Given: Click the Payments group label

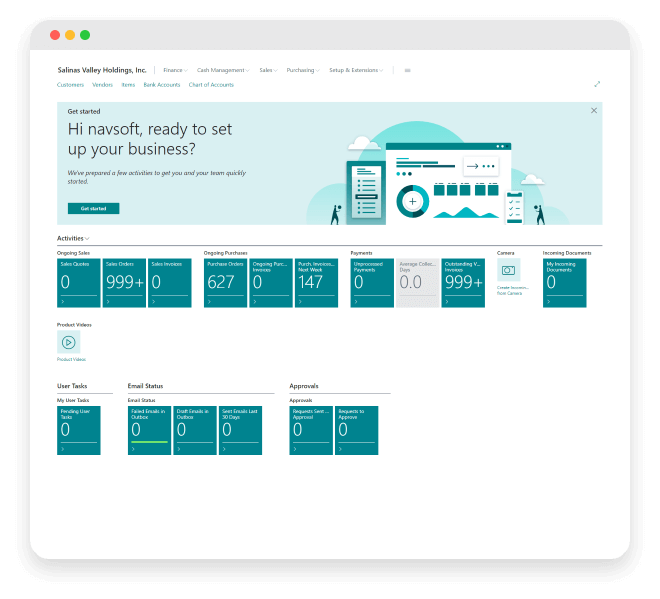Looking at the screenshot, I should tap(361, 253).
